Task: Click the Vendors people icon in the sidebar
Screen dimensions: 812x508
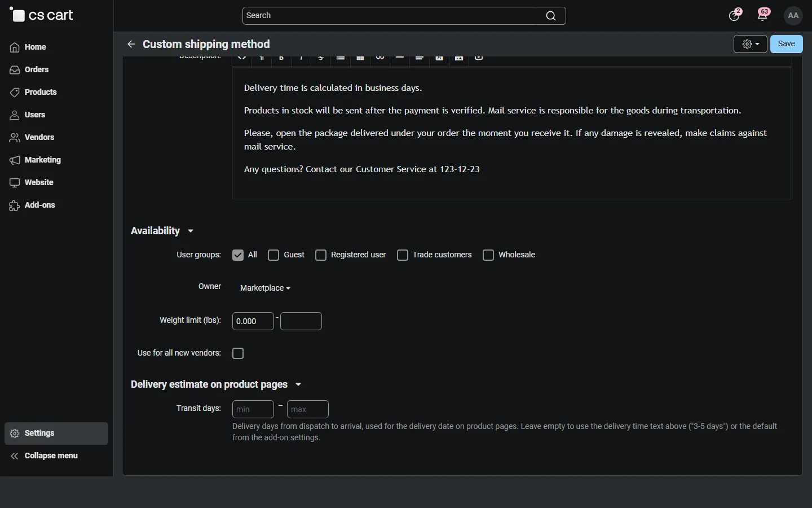Action: point(15,138)
